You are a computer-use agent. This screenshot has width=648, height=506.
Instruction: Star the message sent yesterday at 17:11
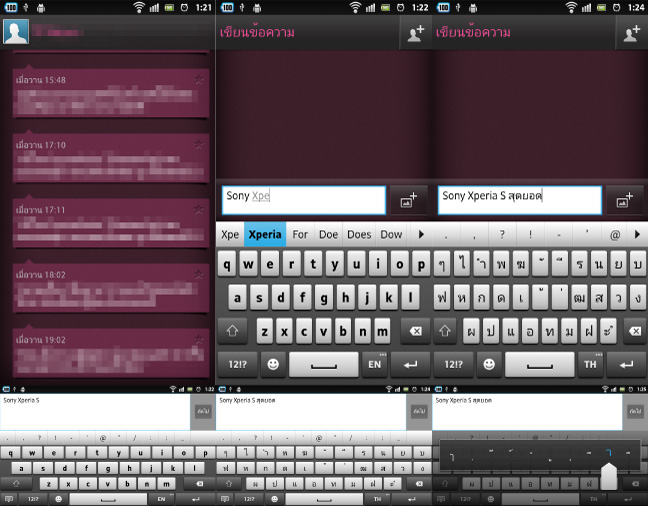click(x=199, y=210)
